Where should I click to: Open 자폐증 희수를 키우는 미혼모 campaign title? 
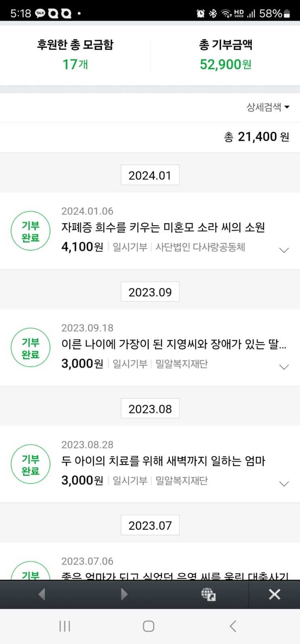click(163, 228)
